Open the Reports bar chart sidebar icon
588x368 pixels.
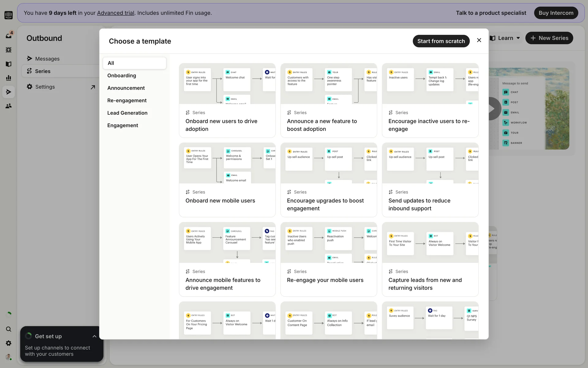tap(9, 78)
